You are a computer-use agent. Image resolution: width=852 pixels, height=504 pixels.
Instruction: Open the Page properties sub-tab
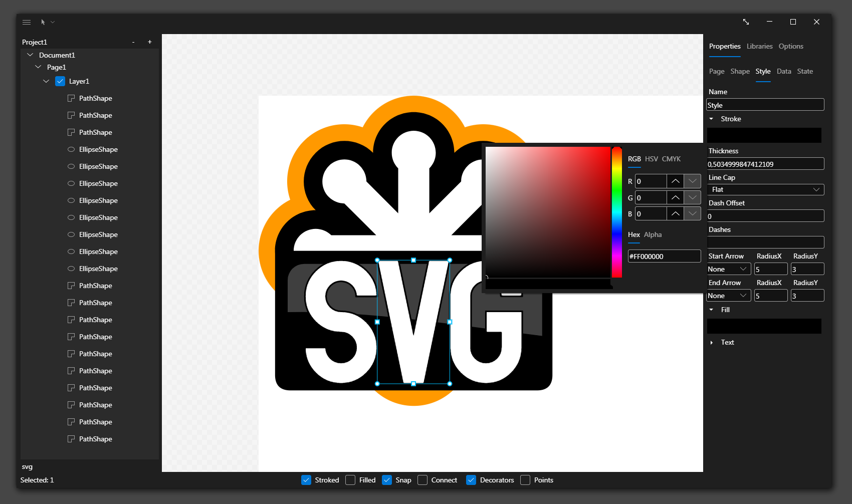point(717,71)
